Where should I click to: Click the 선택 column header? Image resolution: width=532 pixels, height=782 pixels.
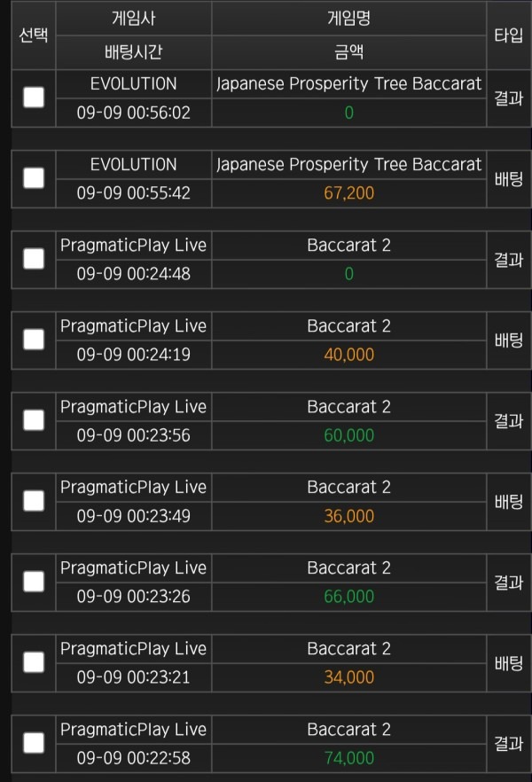34,35
